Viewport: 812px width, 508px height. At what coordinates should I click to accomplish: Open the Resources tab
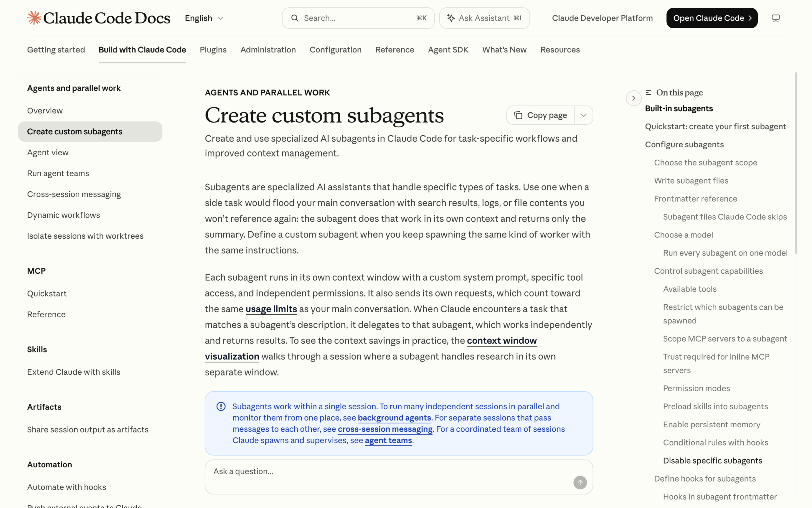click(560, 50)
